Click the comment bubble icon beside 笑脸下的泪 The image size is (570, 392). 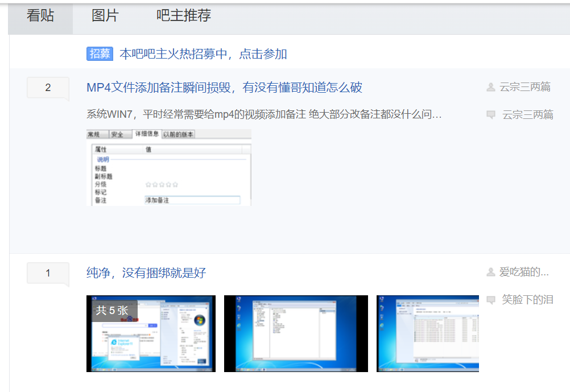pos(491,300)
